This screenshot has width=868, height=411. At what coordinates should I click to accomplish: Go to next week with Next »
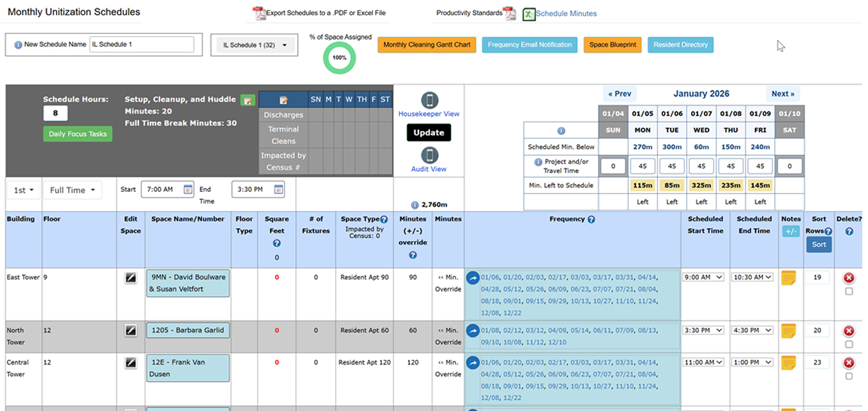pyautogui.click(x=782, y=94)
